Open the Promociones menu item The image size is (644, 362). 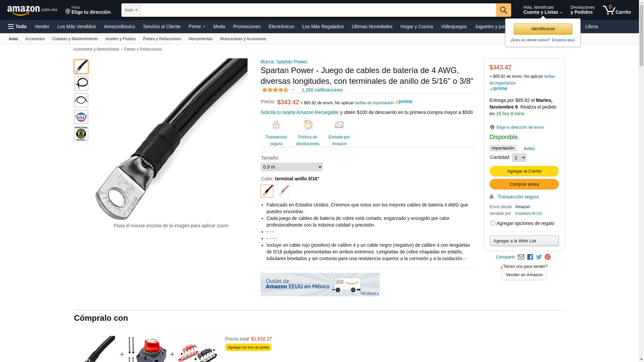point(247,26)
